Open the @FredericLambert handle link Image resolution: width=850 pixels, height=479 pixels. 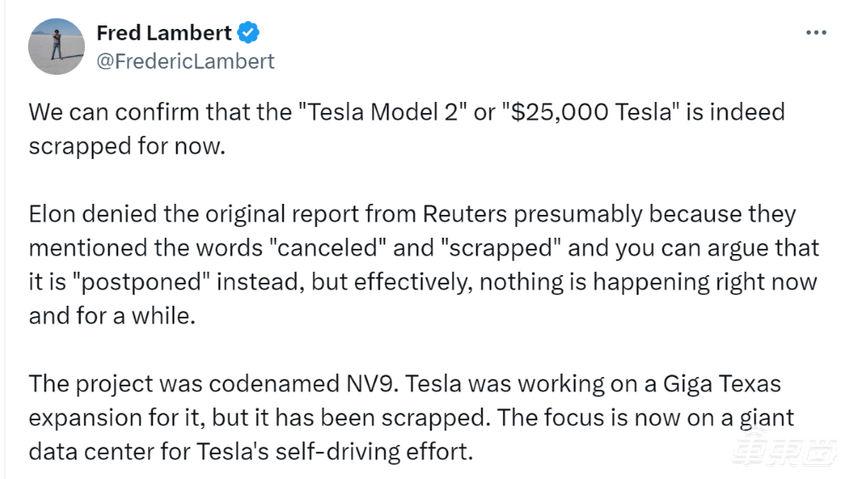coord(185,61)
